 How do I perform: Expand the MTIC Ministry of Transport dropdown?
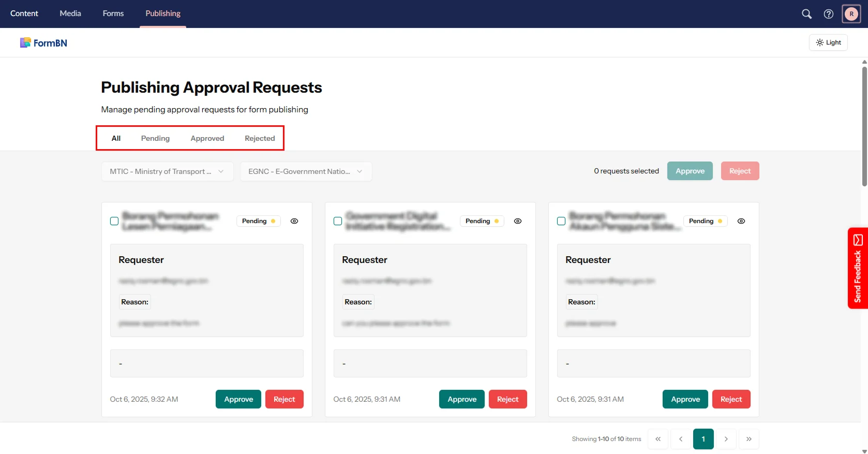pos(167,171)
